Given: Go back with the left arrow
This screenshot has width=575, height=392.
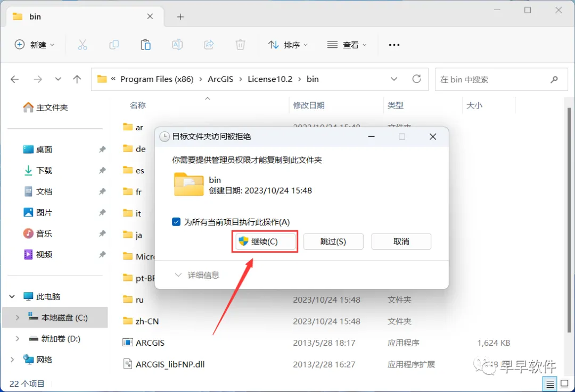Looking at the screenshot, I should 15,79.
